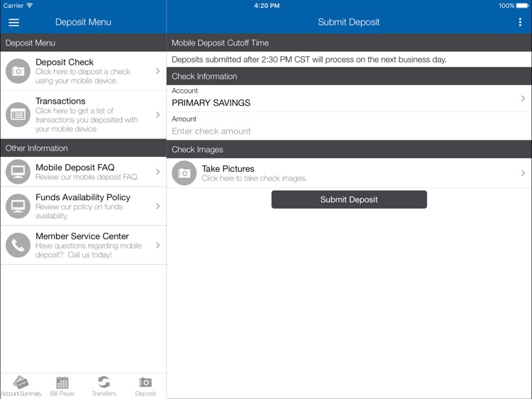Switch to the Account Summary tab

coord(21,386)
